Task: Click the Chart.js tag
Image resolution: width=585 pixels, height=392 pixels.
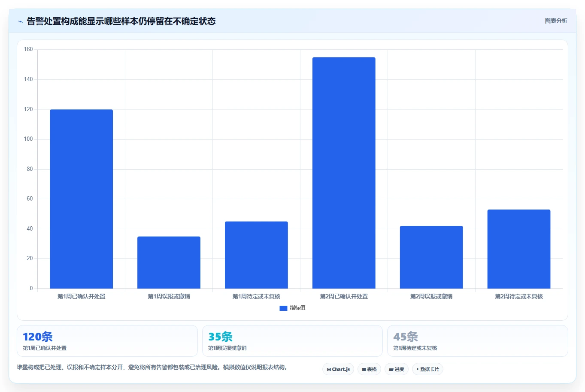Action: [x=338, y=369]
